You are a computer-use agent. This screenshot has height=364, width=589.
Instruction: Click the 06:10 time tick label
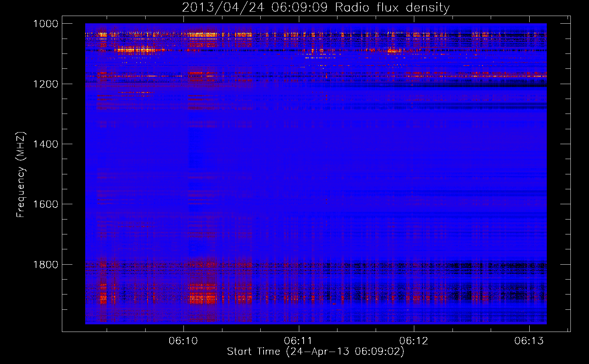click(x=183, y=341)
